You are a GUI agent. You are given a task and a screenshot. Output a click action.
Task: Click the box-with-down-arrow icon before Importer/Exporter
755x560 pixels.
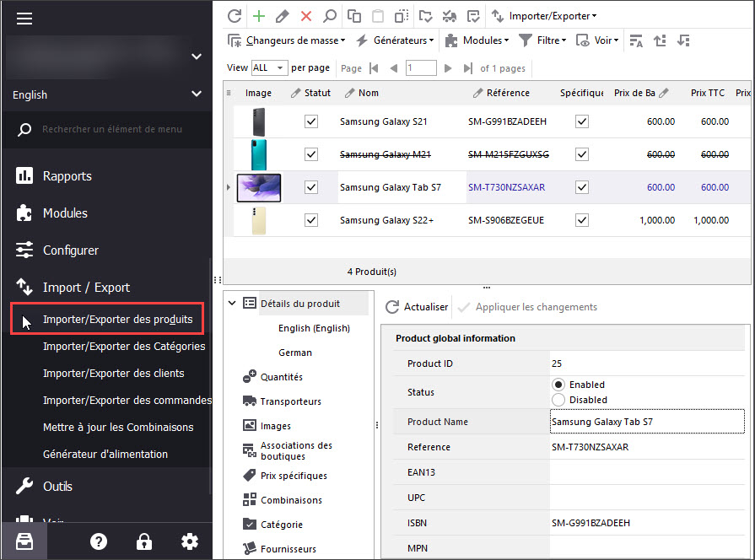(x=473, y=16)
